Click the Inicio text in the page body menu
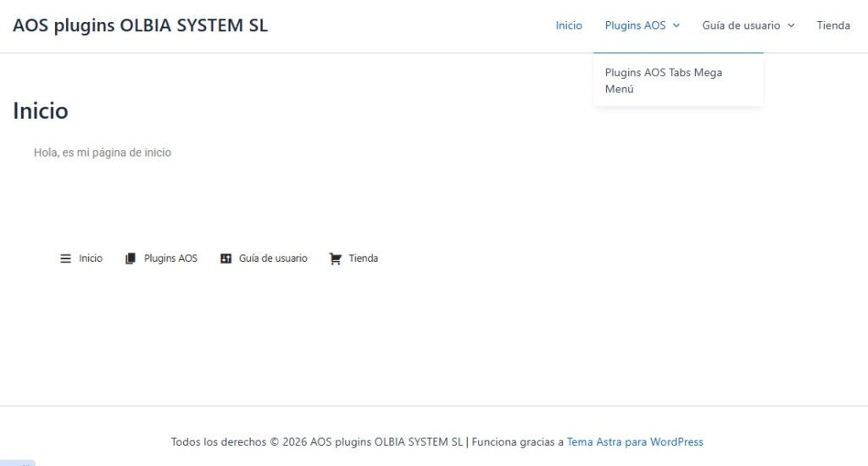The image size is (868, 466). pyautogui.click(x=91, y=258)
